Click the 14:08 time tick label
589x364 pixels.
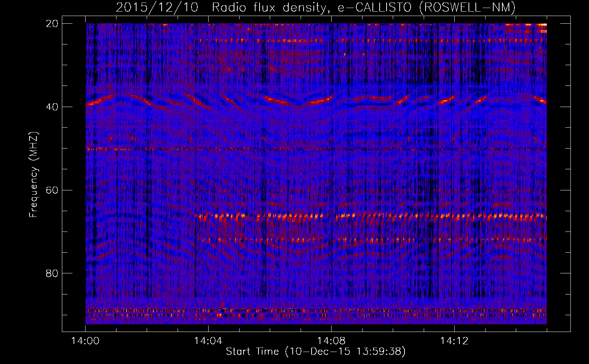pyautogui.click(x=331, y=341)
